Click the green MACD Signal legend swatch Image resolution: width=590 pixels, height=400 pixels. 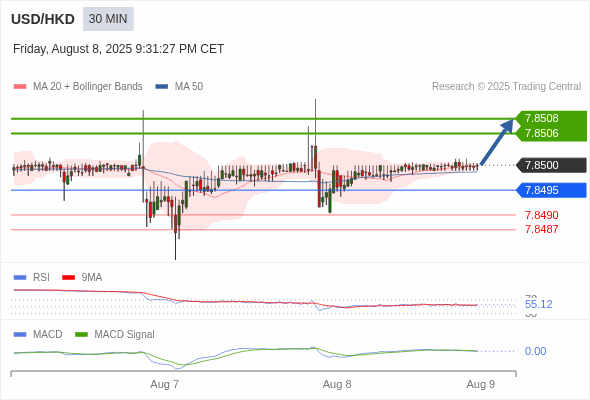point(81,335)
